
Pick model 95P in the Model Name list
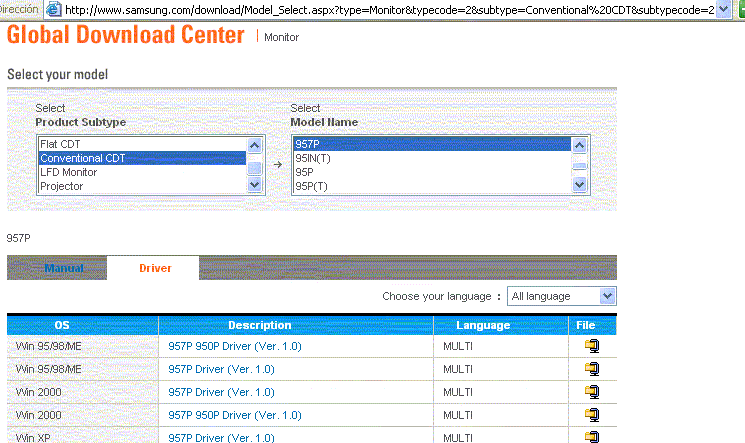tap(432, 172)
